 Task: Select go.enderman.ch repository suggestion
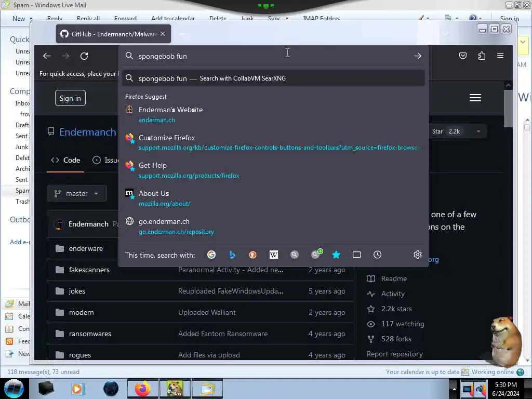[x=273, y=227]
